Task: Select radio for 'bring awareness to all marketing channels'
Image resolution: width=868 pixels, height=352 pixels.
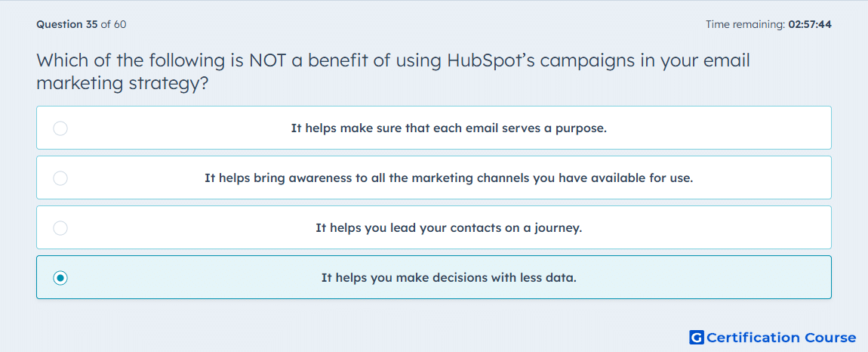Action: click(60, 178)
